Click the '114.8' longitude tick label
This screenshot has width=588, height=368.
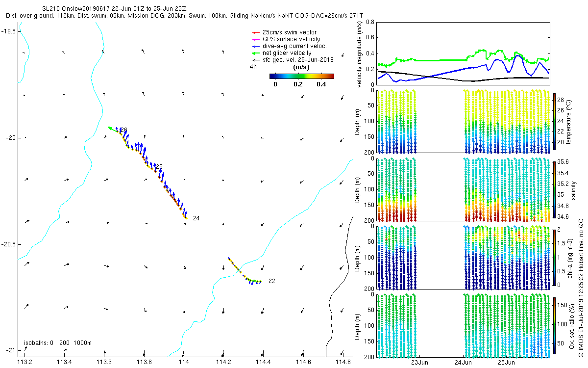tap(343, 362)
